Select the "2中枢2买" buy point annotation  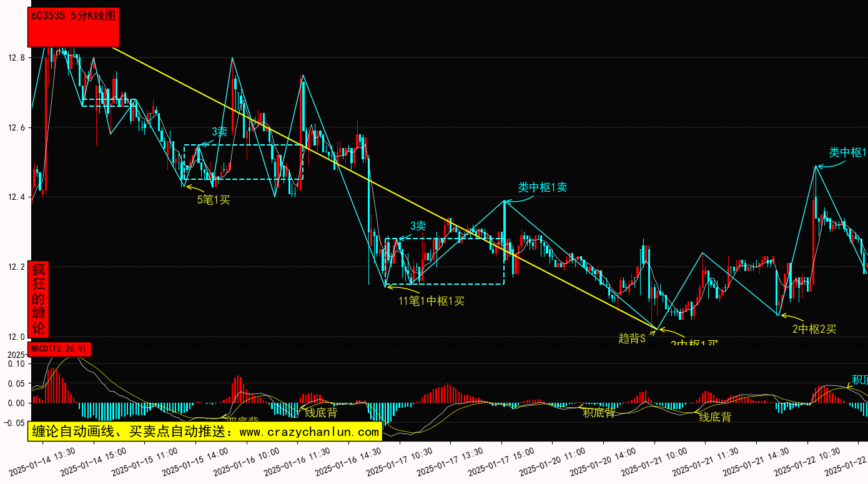point(814,329)
